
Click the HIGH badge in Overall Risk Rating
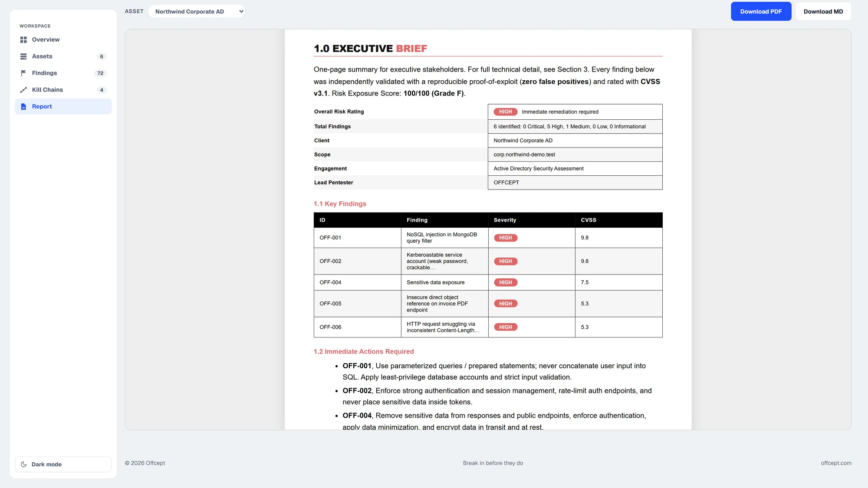click(505, 112)
